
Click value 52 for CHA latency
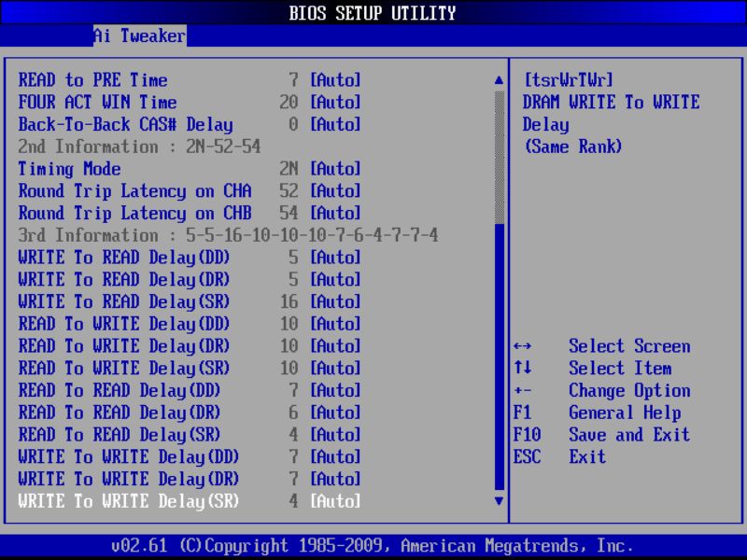[289, 190]
